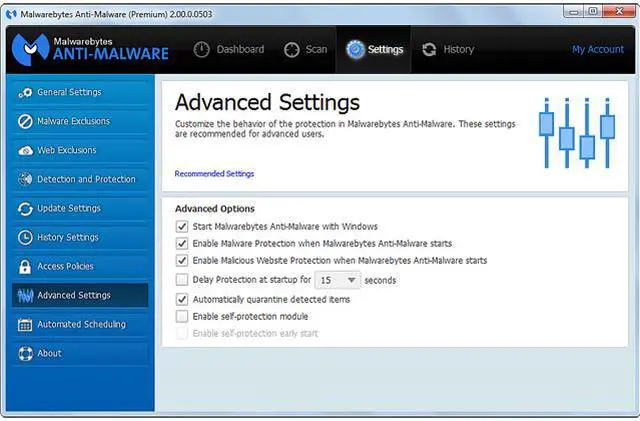Toggle Enable Malicious Website Protection checkbox
This screenshot has height=421, width=640.
click(x=182, y=261)
